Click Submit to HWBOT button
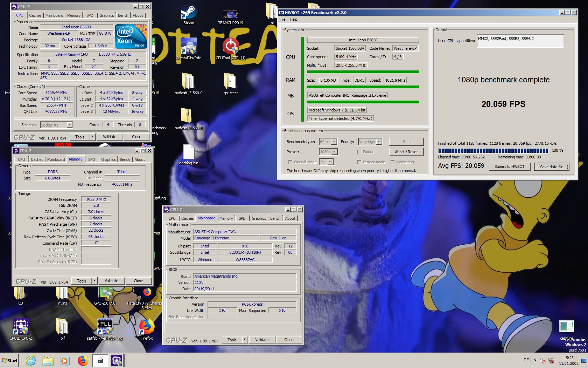The width and height of the screenshot is (588, 368). 509,166
